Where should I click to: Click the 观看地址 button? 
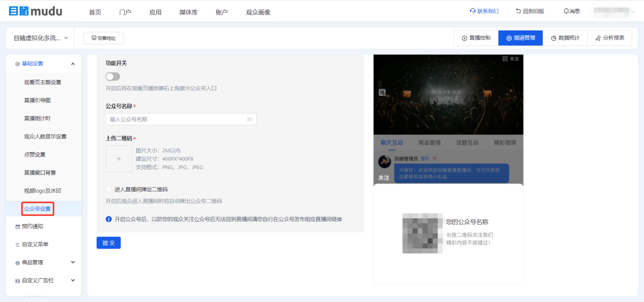pos(104,38)
